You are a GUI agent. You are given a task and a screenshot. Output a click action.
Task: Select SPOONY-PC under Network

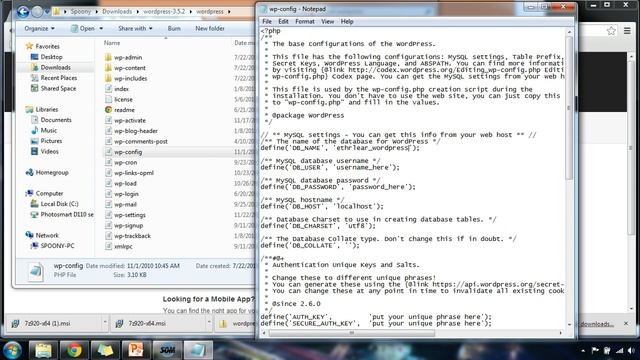[x=57, y=246]
